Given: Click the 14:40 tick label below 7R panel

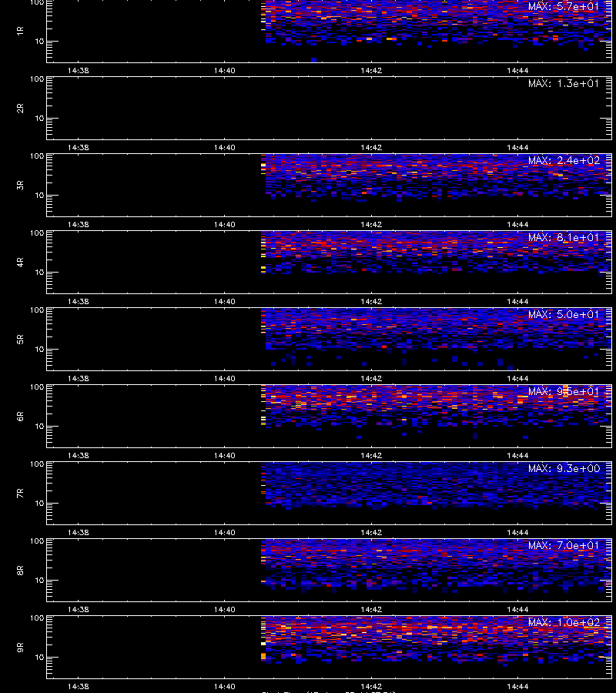Looking at the screenshot, I should (225, 533).
